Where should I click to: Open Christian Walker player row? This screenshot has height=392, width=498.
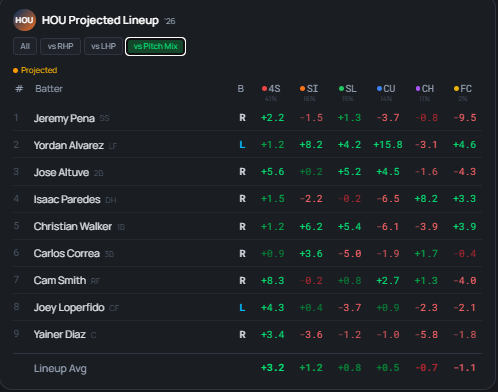[x=247, y=226]
